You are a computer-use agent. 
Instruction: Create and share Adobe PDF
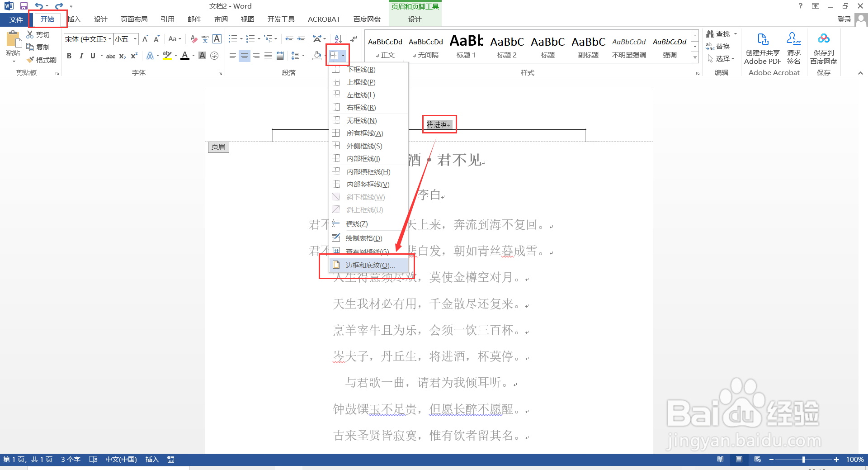tap(762, 45)
